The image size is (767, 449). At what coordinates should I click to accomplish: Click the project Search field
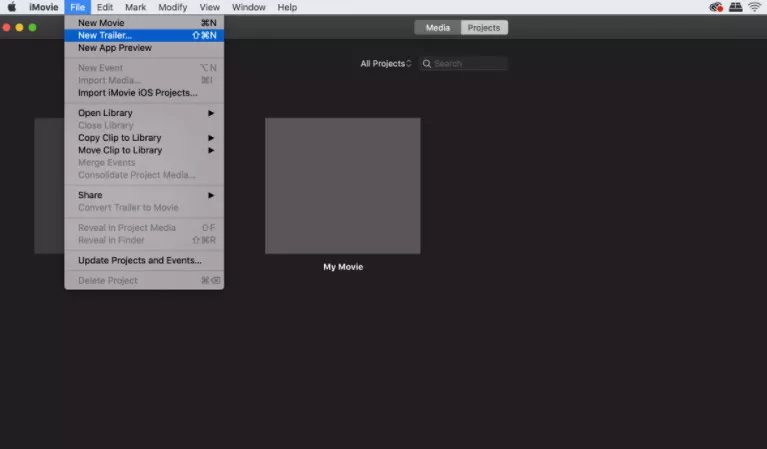(464, 64)
